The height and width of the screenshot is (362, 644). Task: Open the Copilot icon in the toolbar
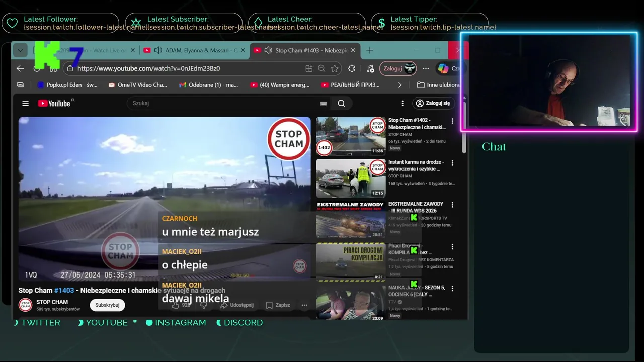[x=443, y=68]
